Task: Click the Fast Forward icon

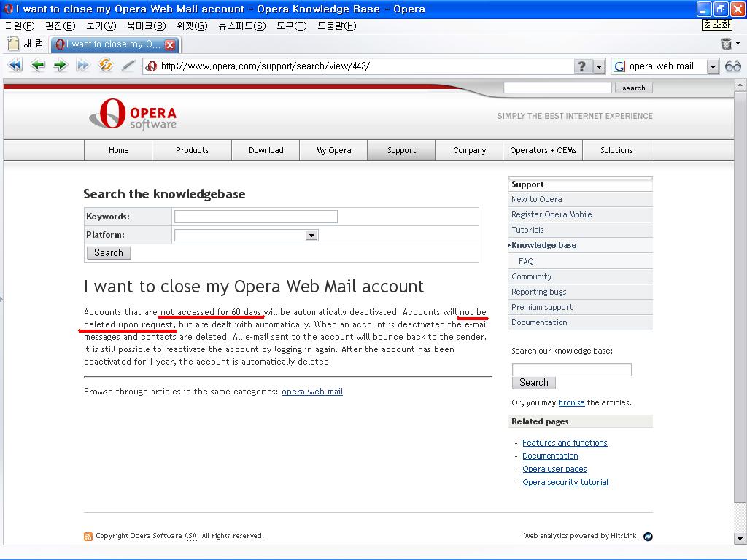Action: point(82,65)
